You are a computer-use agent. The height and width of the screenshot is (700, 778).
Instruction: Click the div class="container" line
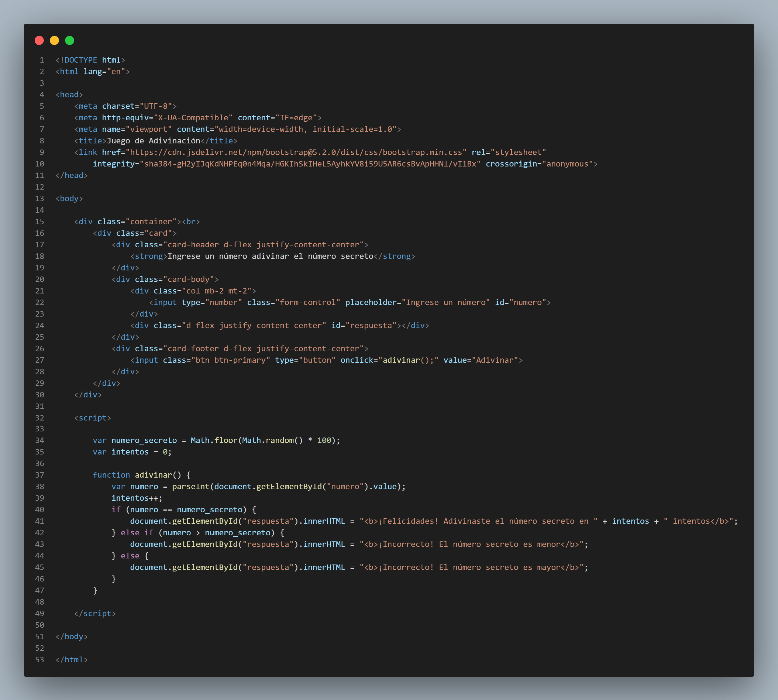pyautogui.click(x=137, y=221)
